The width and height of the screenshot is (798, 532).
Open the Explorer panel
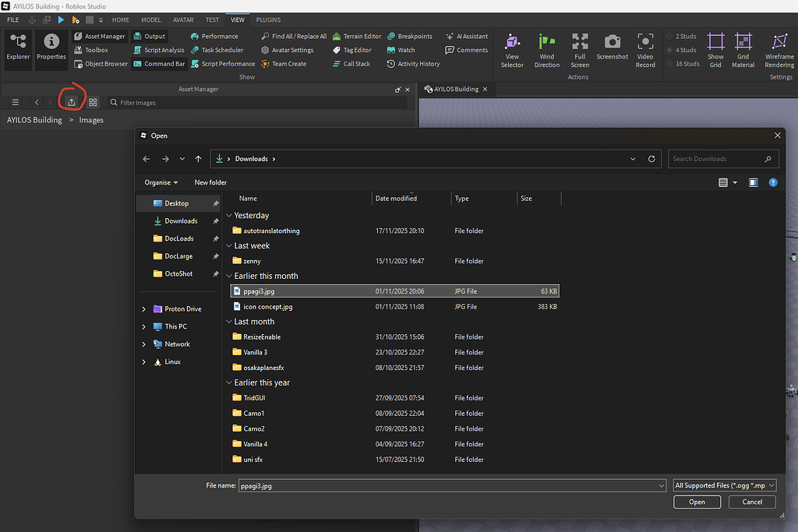(x=17, y=50)
